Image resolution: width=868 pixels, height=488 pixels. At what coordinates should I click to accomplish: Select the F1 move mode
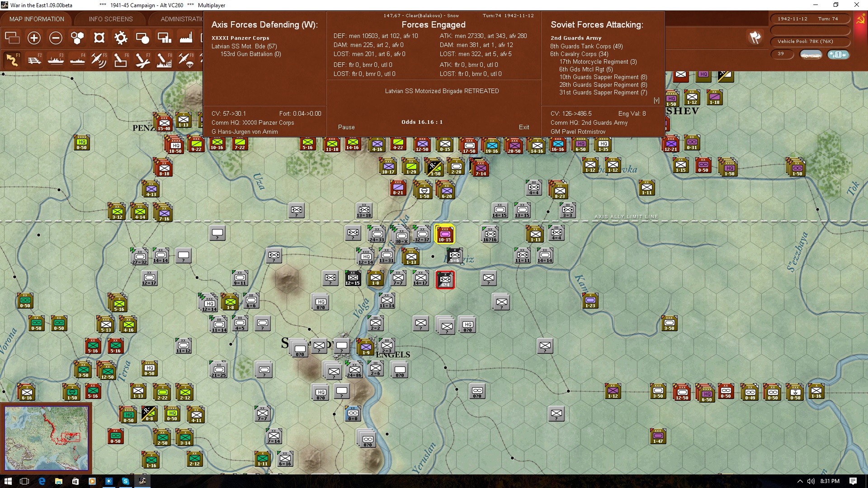click(x=12, y=60)
